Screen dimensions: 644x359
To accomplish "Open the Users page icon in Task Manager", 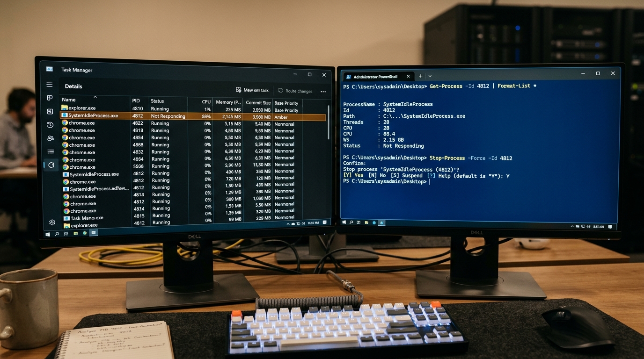I will [x=51, y=138].
